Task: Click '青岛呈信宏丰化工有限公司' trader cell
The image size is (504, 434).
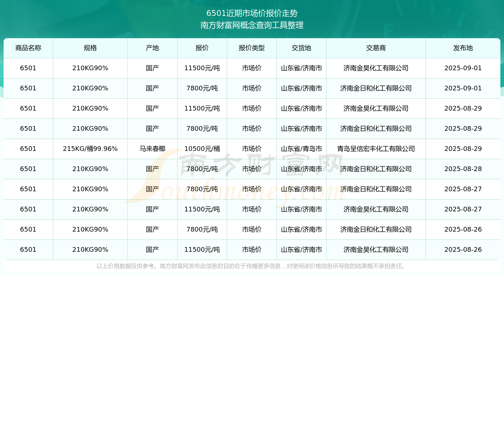Action: coord(376,149)
